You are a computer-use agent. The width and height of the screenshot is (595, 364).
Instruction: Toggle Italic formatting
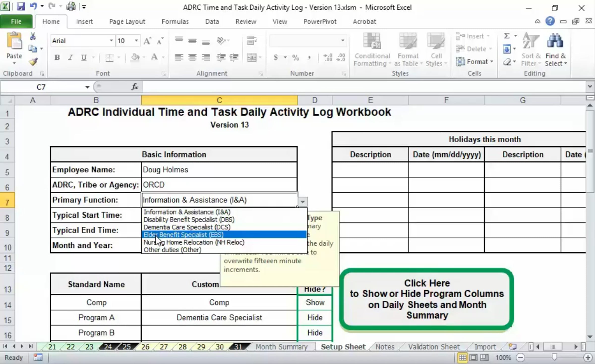[71, 57]
